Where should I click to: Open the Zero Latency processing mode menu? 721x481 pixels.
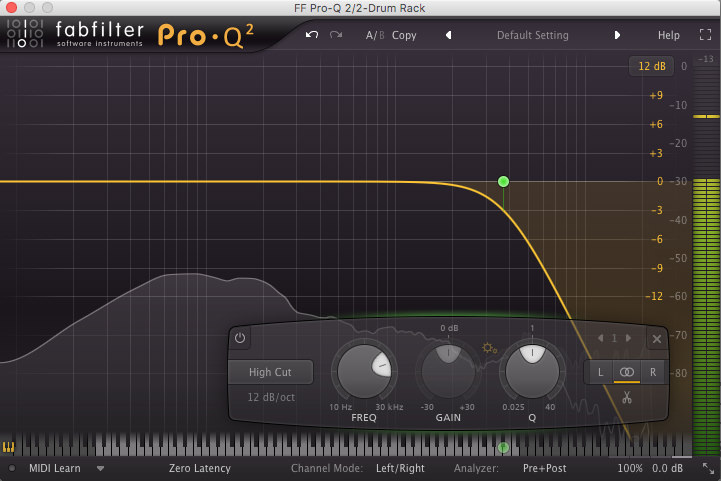click(200, 469)
